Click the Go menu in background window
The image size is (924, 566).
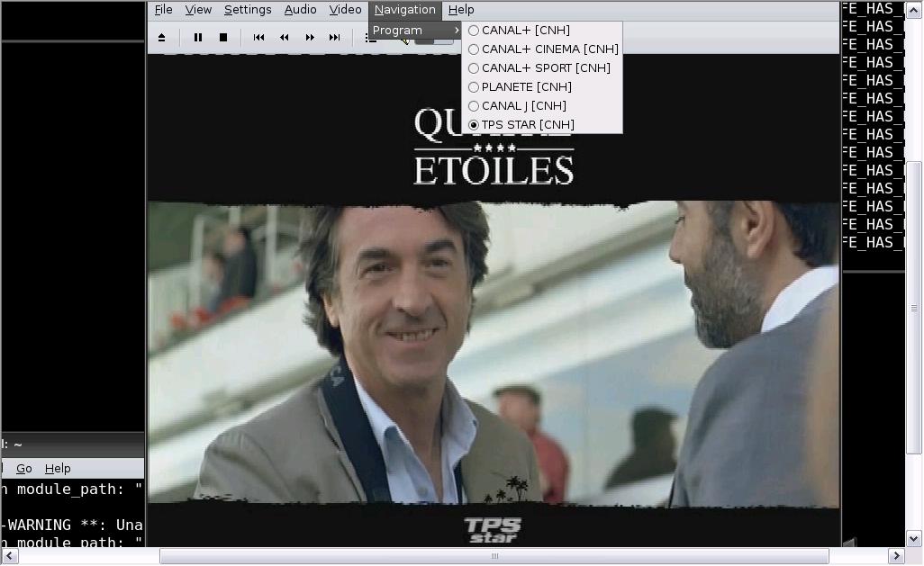pos(23,468)
